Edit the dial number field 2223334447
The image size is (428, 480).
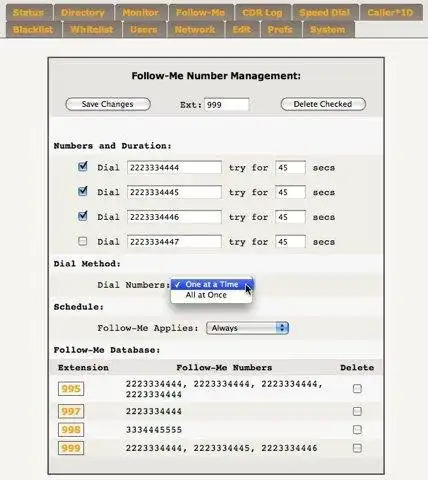tap(174, 242)
